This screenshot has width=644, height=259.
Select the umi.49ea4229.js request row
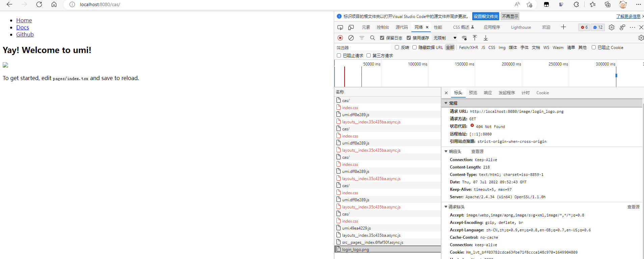coord(387,228)
